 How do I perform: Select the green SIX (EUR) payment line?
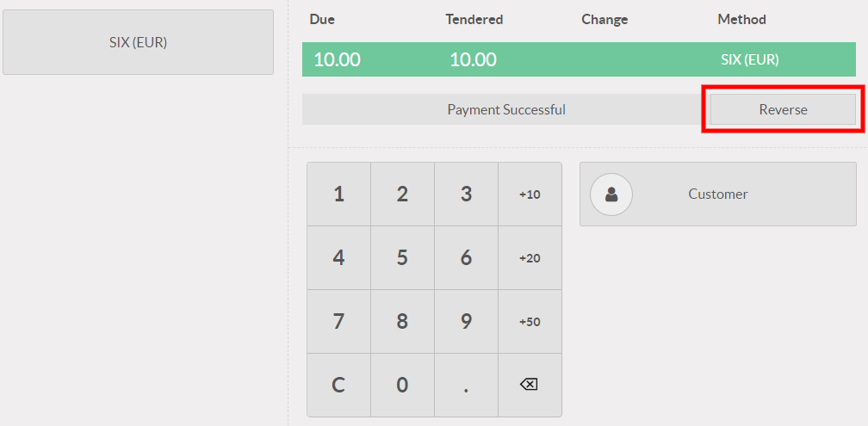coord(579,60)
